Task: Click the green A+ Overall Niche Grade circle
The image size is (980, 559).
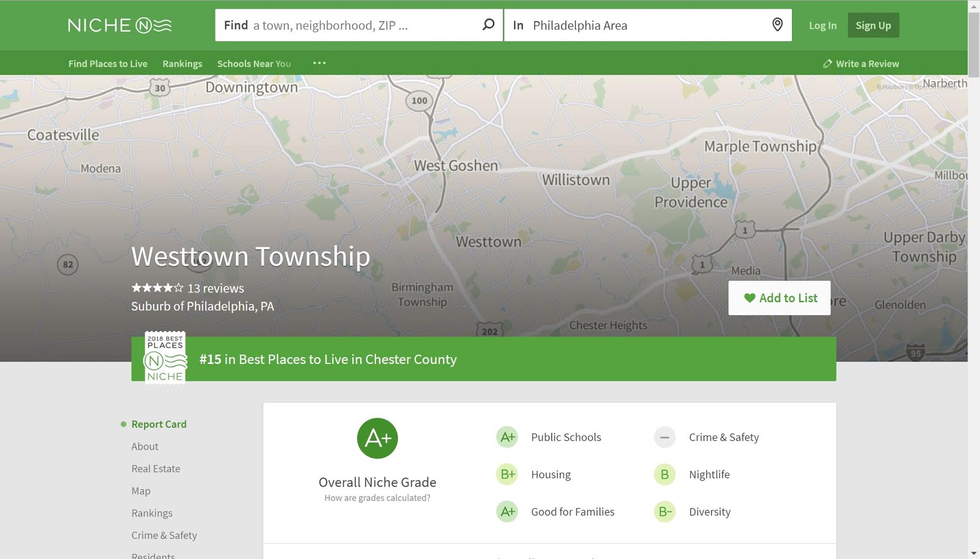Action: pyautogui.click(x=377, y=438)
